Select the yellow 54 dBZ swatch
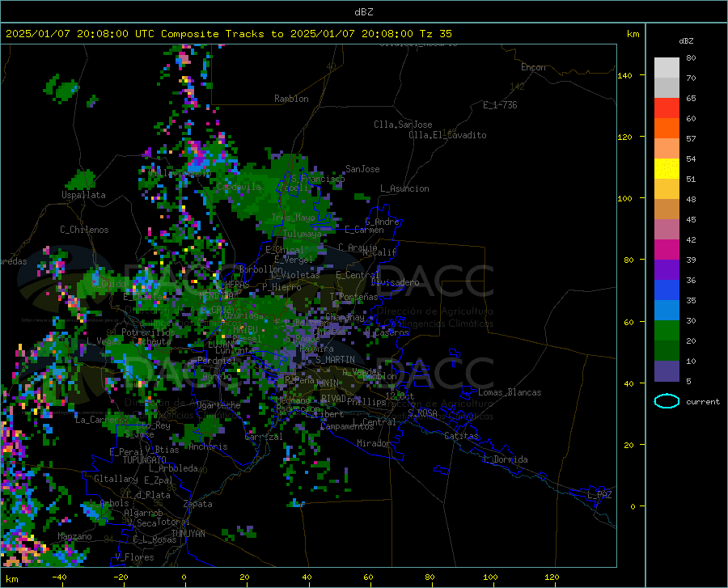Image resolution: width=728 pixels, height=588 pixels. coord(667,169)
